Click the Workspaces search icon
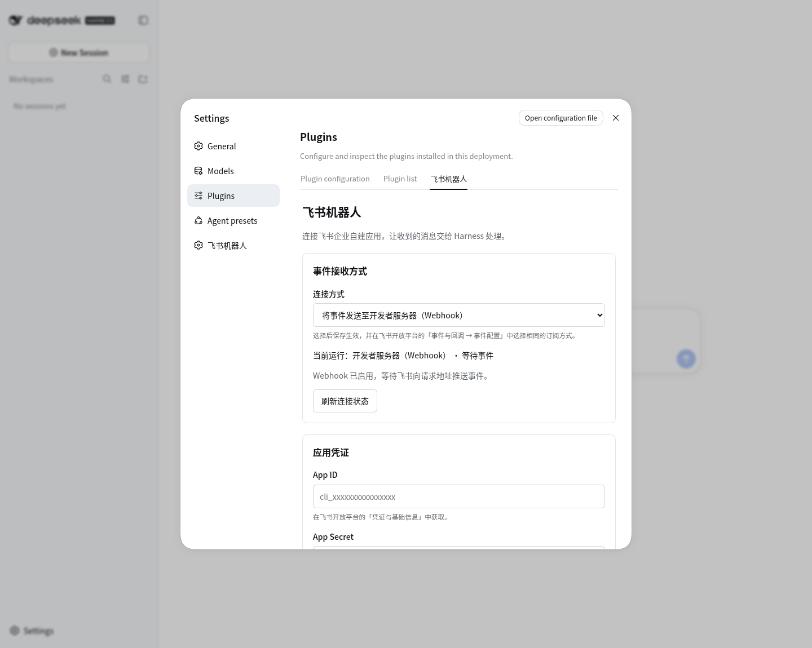 coord(107,79)
